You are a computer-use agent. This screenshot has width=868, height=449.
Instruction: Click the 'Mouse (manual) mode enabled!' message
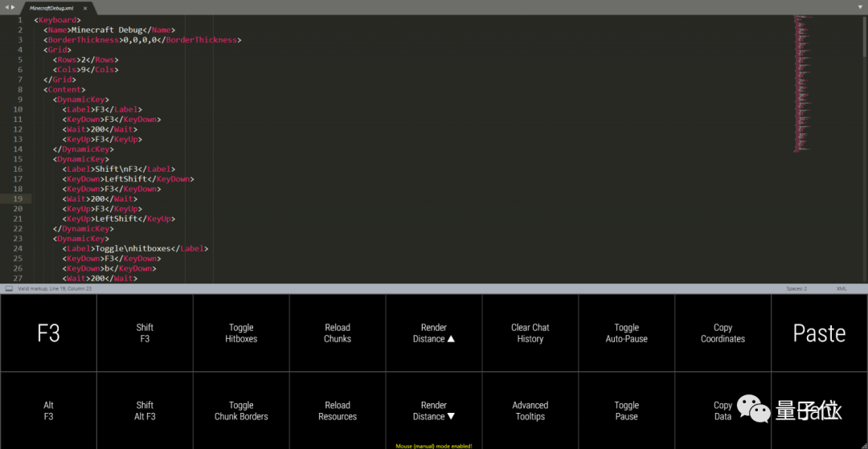433,446
